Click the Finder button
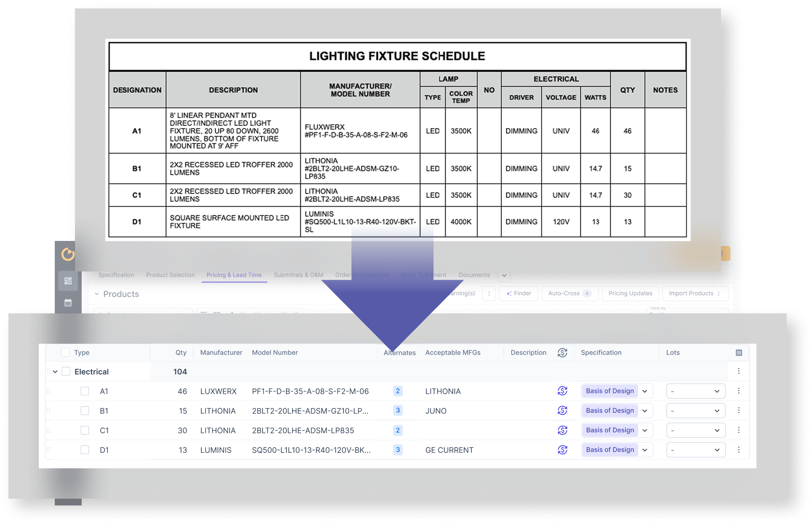 tap(518, 294)
